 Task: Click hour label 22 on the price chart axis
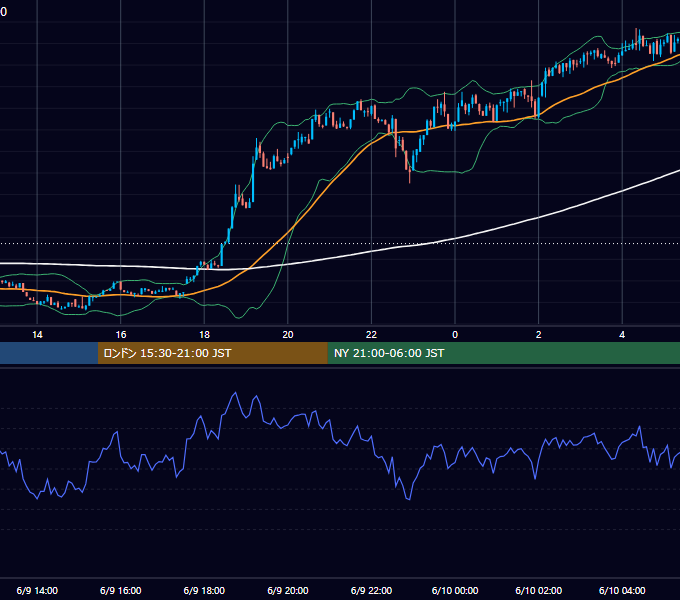pos(371,335)
